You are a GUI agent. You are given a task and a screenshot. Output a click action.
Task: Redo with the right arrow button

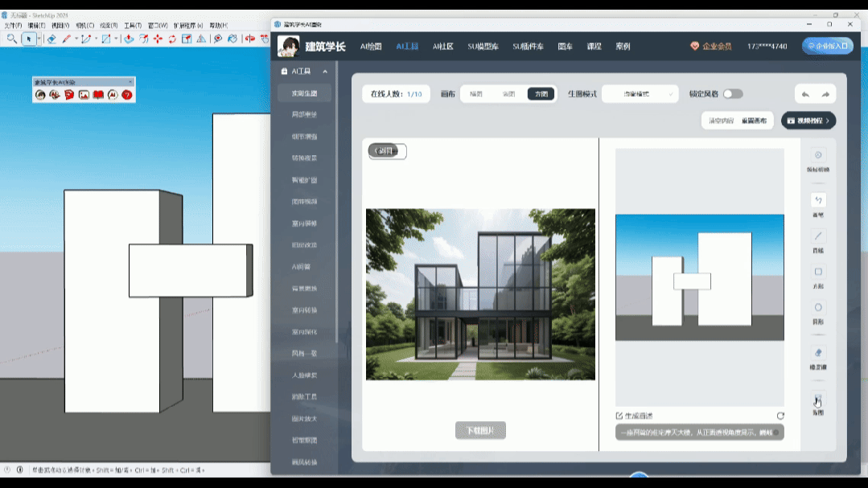click(x=825, y=94)
